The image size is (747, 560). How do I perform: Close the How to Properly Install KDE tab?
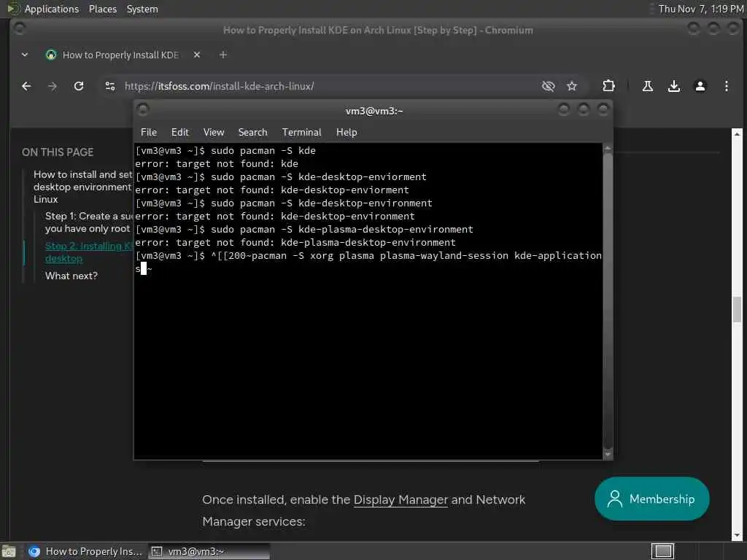197,55
